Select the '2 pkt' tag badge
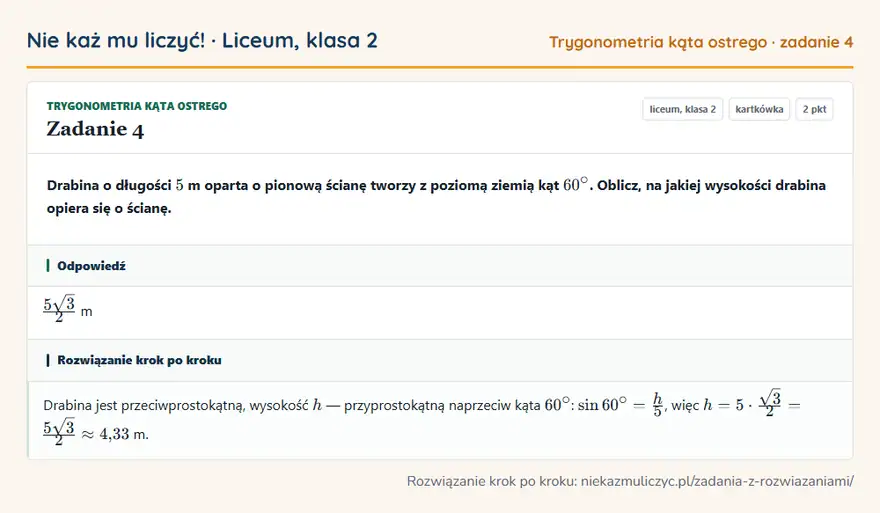 pos(814,109)
